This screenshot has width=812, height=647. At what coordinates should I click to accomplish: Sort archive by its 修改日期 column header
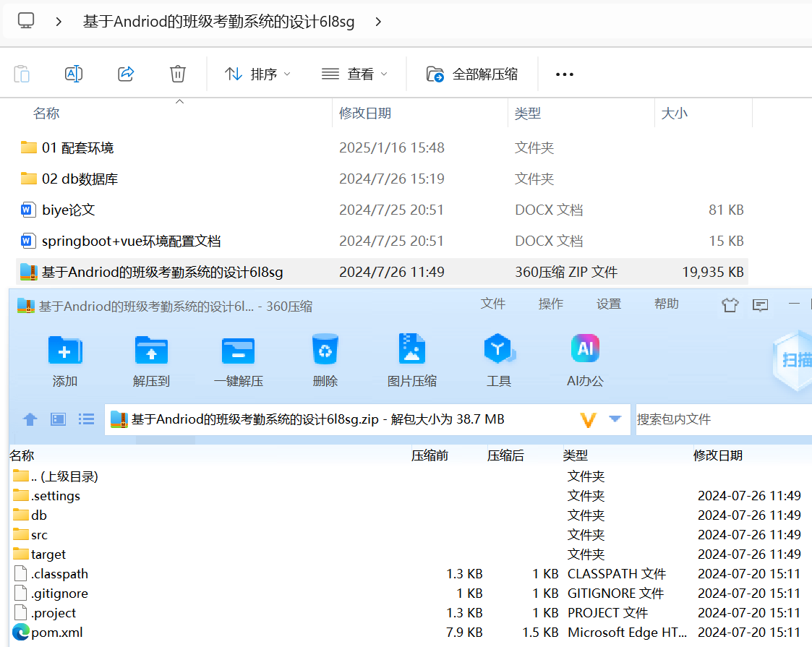(x=718, y=455)
